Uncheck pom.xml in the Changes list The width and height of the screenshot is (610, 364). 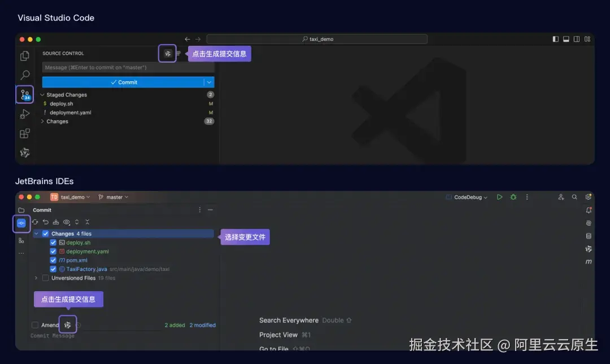pyautogui.click(x=53, y=260)
